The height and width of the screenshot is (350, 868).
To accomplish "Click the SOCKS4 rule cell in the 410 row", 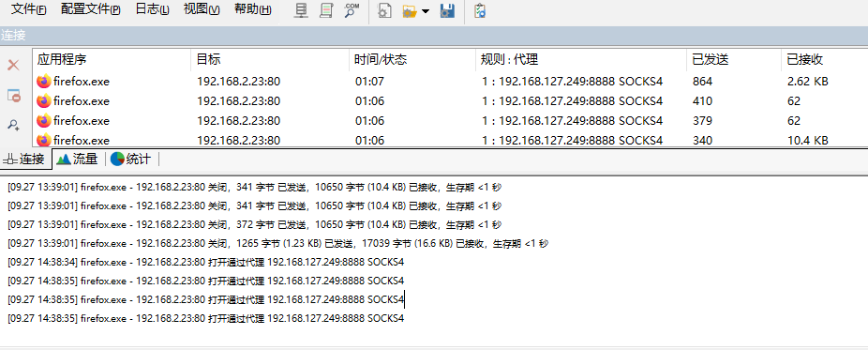I will 573,100.
